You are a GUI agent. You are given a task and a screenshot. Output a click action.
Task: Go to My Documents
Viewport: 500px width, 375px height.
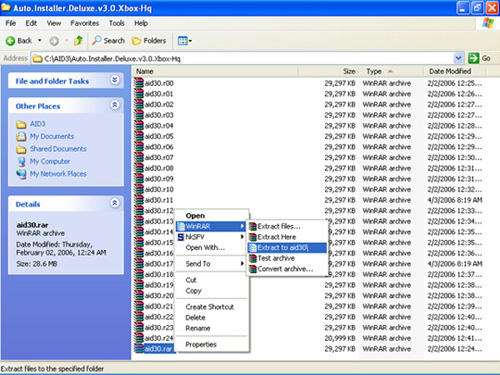point(52,136)
